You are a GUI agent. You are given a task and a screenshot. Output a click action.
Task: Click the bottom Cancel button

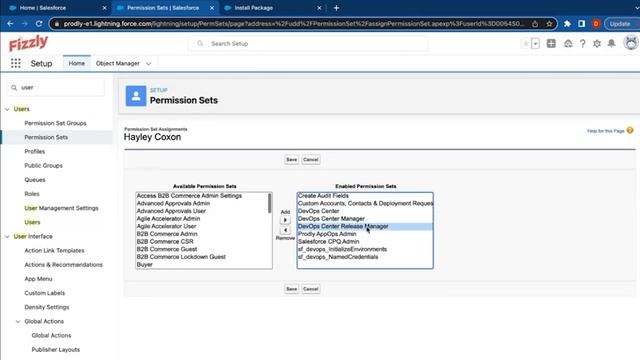(x=311, y=289)
